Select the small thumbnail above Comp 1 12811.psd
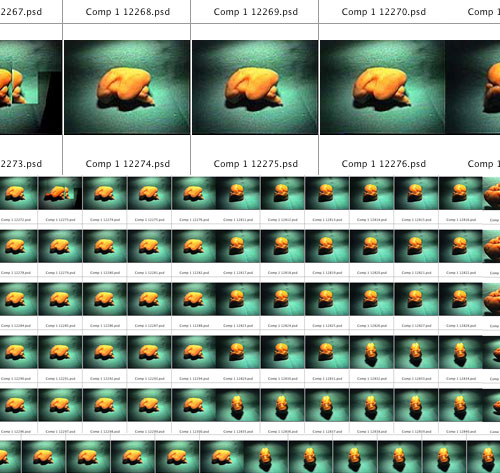 [x=238, y=193]
